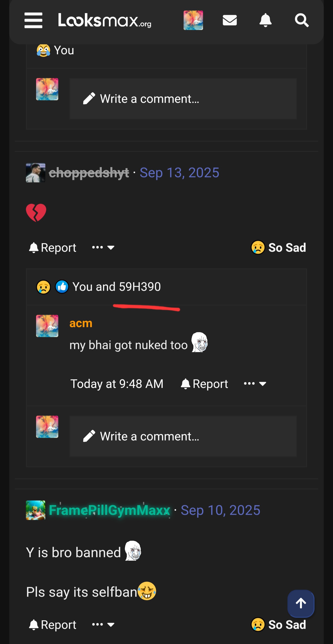Open the hamburger navigation menu
Image resolution: width=333 pixels, height=644 pixels.
coord(33,20)
